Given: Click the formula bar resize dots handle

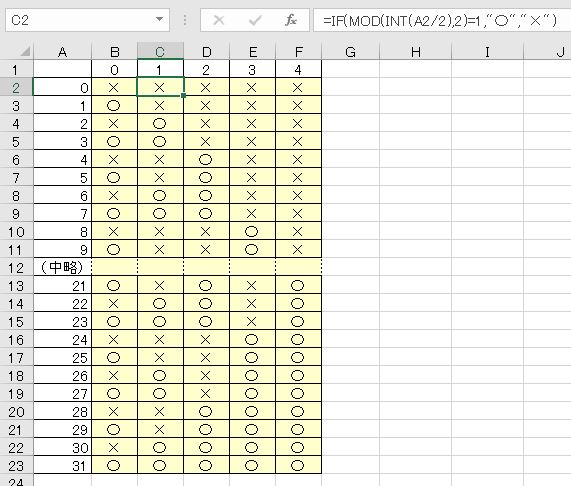Looking at the screenshot, I should (x=185, y=20).
